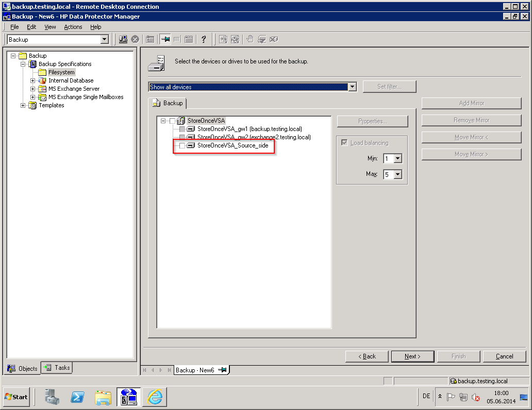Click the Backup Specifications icon in tree
The width and height of the screenshot is (532, 410).
(33, 64)
